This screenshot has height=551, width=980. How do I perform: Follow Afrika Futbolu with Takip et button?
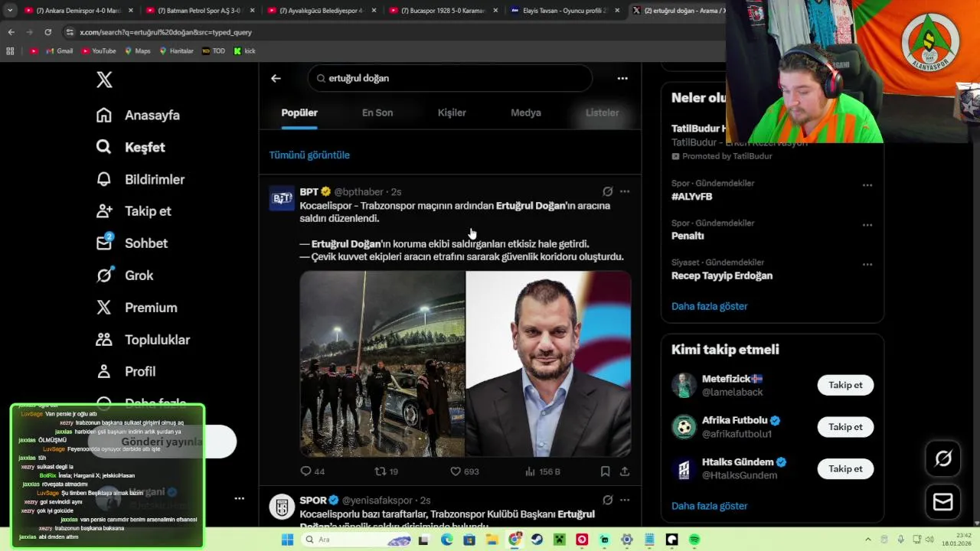[845, 427]
